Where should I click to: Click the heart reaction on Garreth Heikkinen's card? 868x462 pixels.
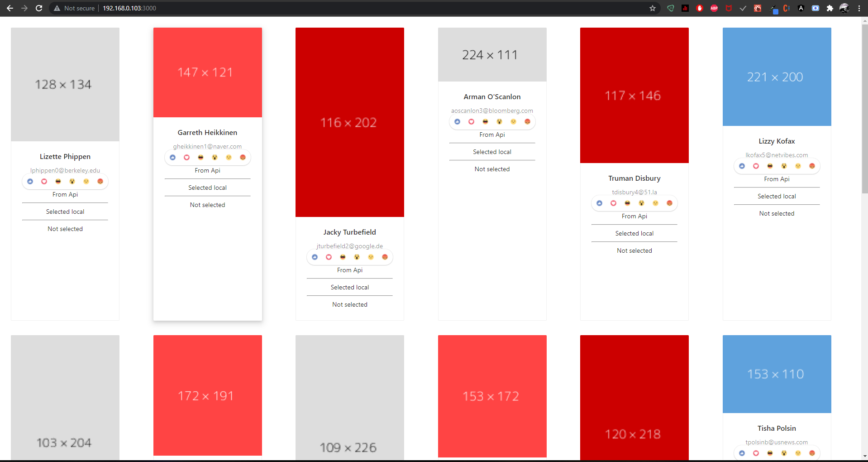[x=186, y=158]
